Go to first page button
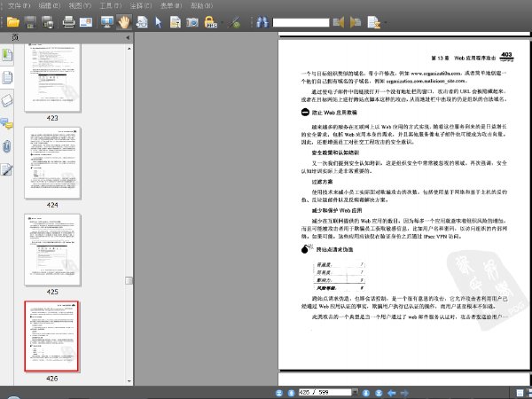532x399 pixels. [279, 393]
